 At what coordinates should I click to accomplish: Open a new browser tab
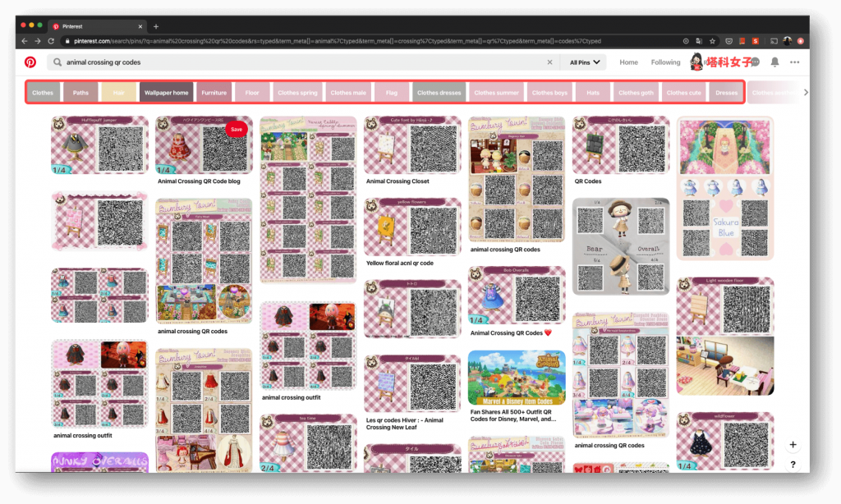click(156, 26)
